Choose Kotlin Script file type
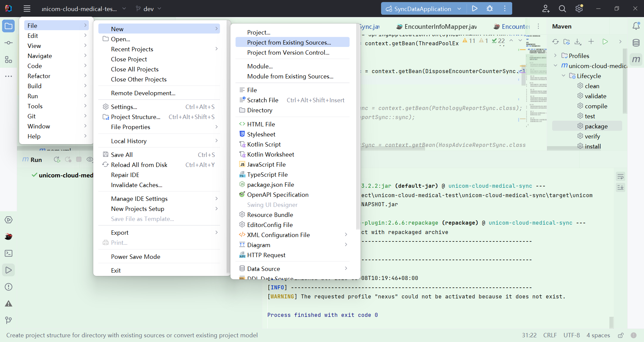The height and width of the screenshot is (342, 644). pyautogui.click(x=292, y=145)
